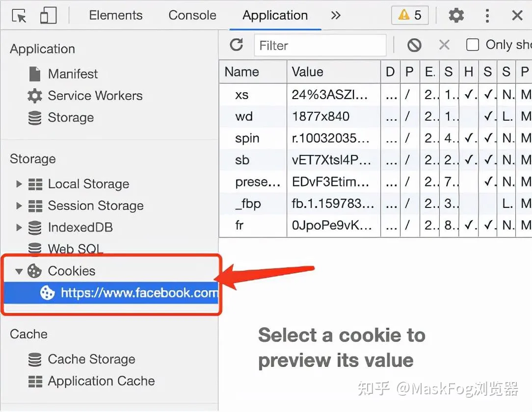Image resolution: width=532 pixels, height=412 pixels.
Task: Expand the Local Storage tree
Action: click(x=19, y=184)
